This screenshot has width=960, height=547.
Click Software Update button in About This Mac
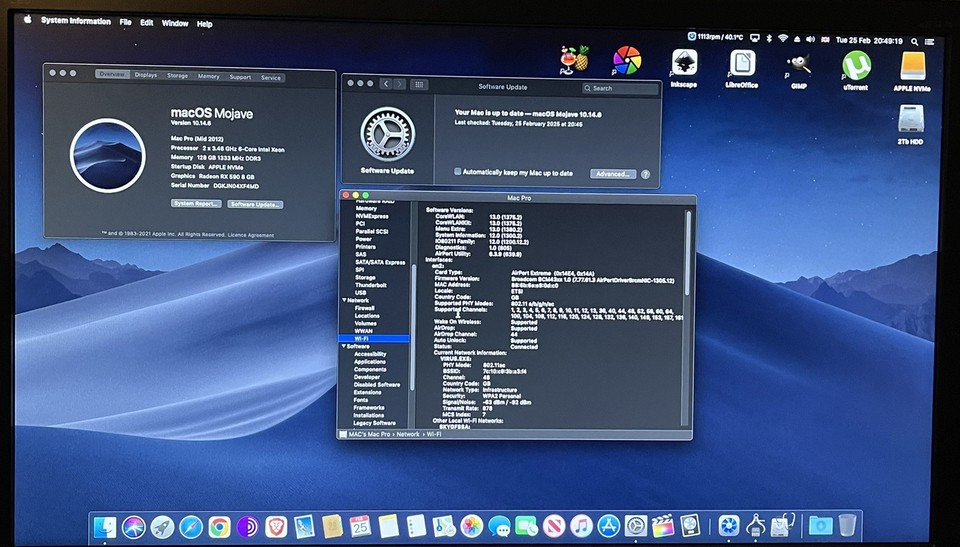(x=255, y=205)
